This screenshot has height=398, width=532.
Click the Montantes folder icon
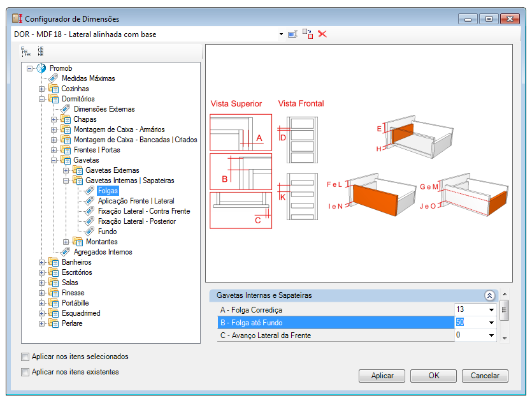78,242
